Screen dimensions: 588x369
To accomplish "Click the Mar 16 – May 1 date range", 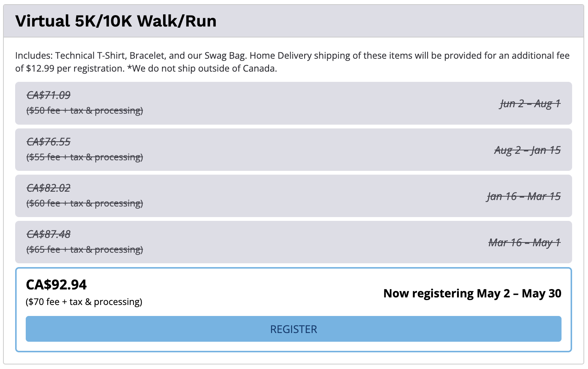I will point(524,242).
